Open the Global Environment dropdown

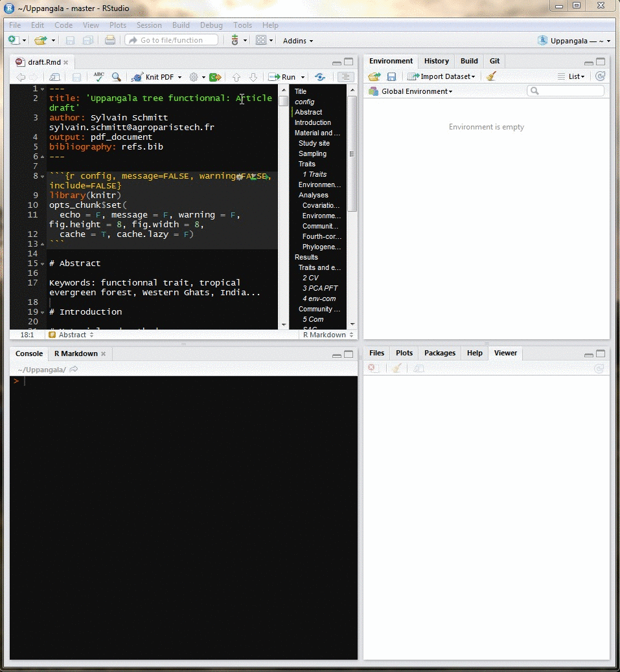click(411, 91)
